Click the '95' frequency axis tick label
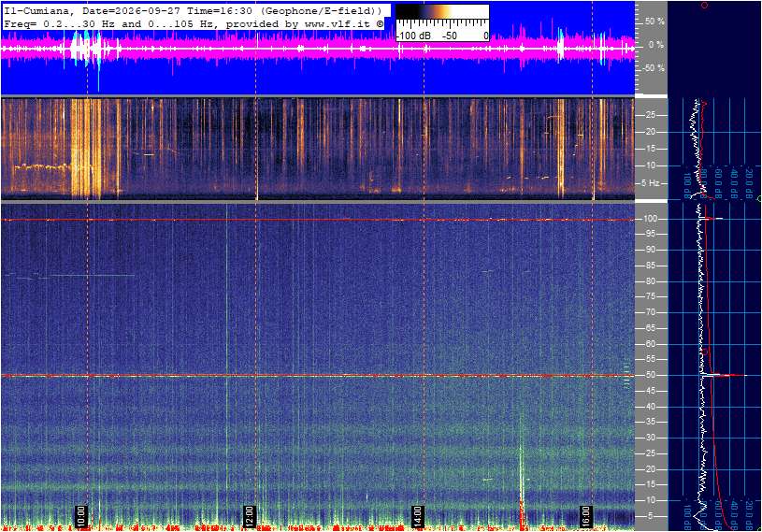762x532 pixels. click(x=650, y=234)
